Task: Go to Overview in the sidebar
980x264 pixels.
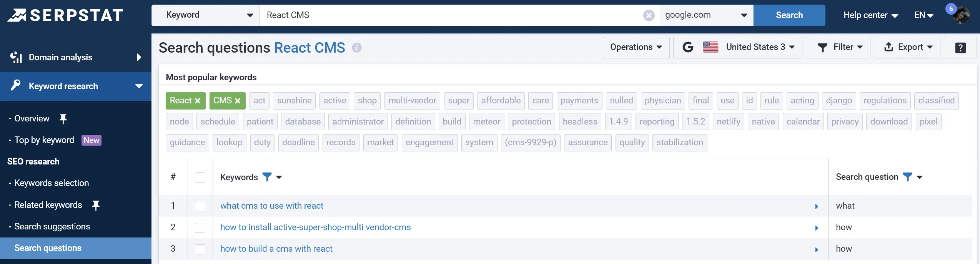Action: (x=32, y=119)
